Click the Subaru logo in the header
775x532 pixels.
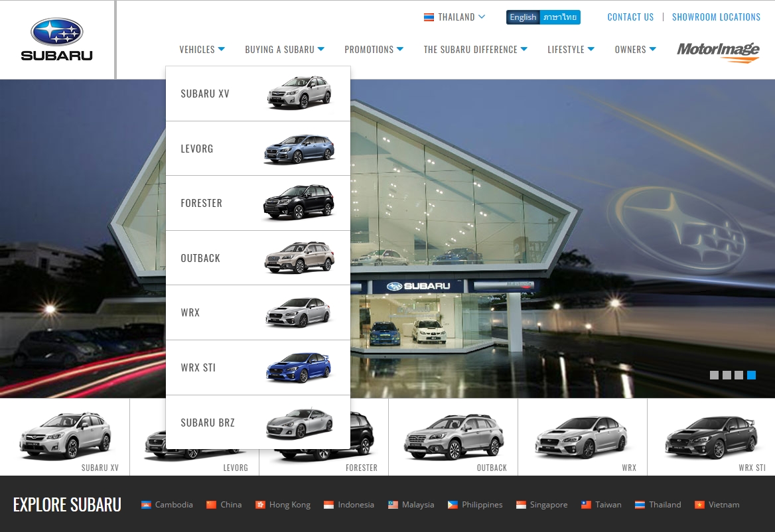click(57, 40)
